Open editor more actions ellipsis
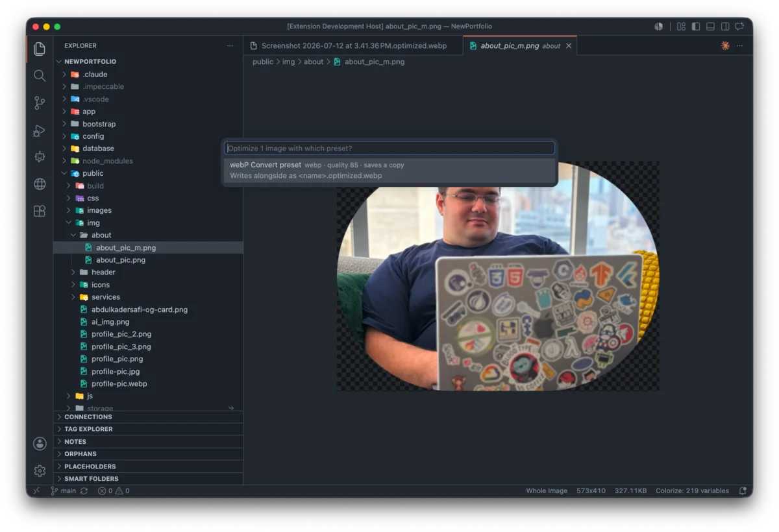This screenshot has height=532, width=779. [740, 45]
